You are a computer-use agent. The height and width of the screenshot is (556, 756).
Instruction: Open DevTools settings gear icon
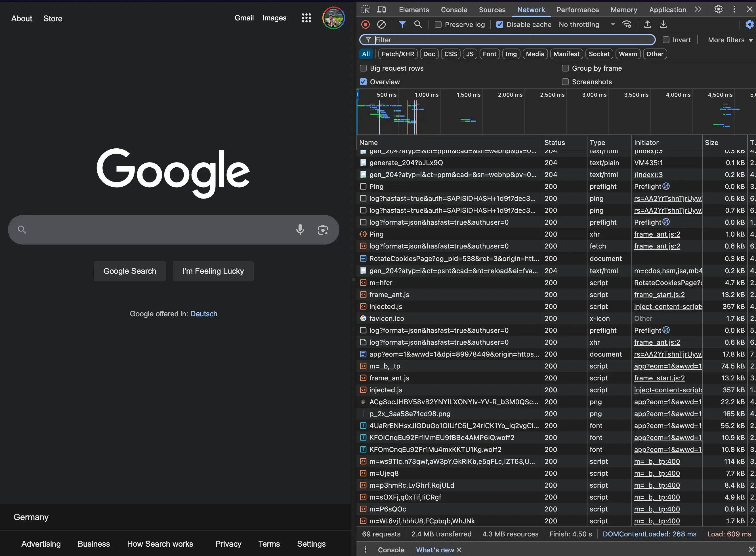[718, 9]
